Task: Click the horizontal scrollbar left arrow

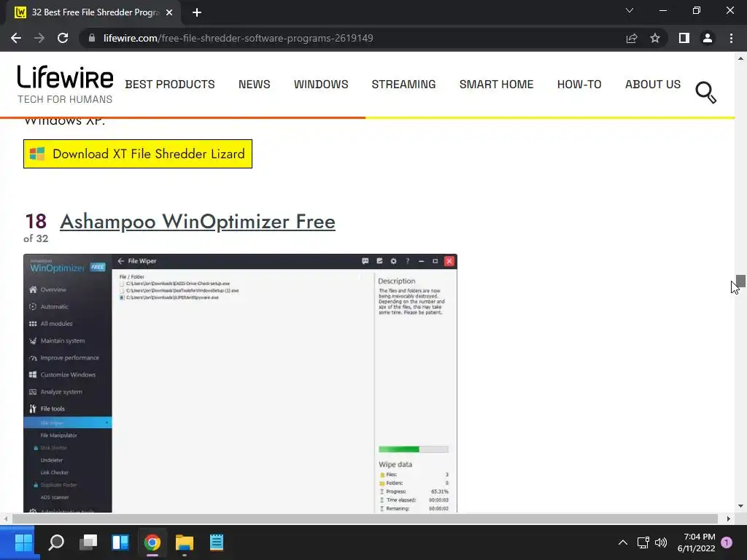Action: click(5, 518)
